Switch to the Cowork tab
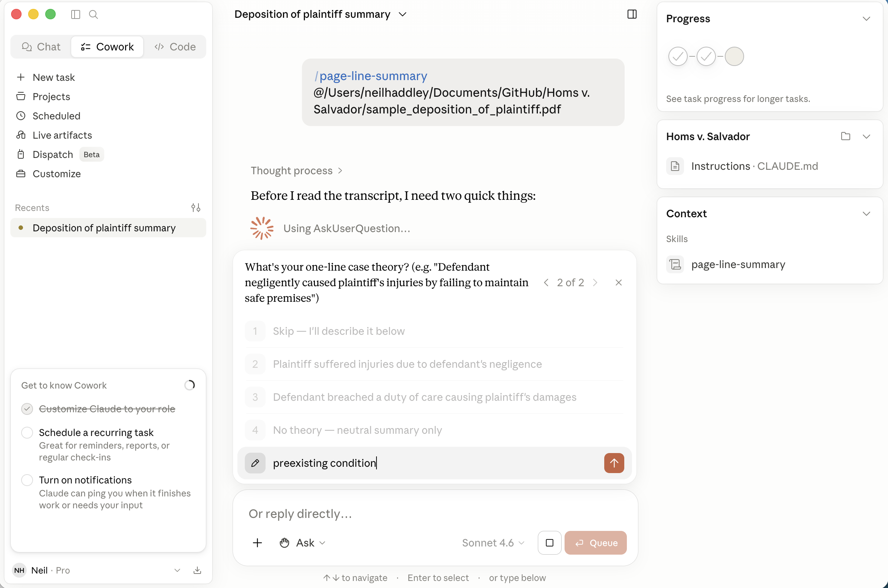The image size is (888, 588). [107, 46]
